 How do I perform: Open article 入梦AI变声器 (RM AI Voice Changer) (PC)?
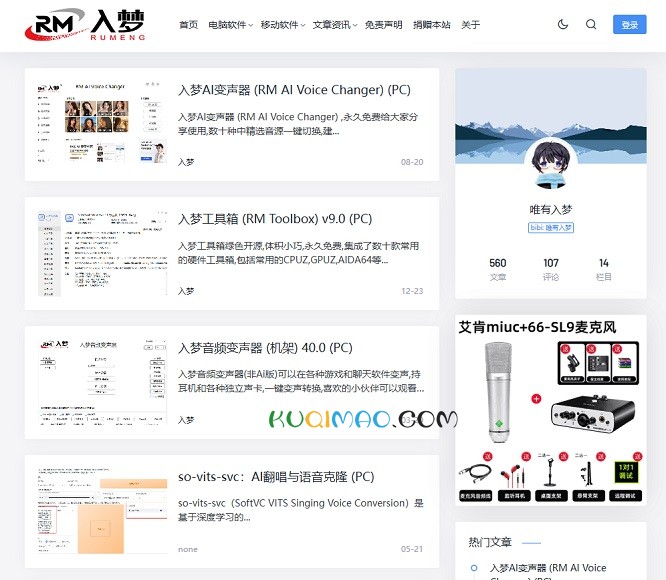pos(294,90)
